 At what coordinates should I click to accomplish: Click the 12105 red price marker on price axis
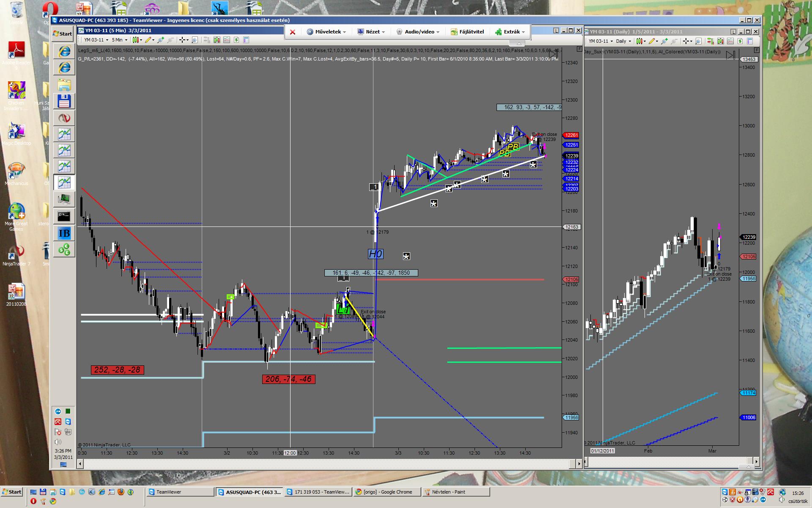pyautogui.click(x=571, y=279)
